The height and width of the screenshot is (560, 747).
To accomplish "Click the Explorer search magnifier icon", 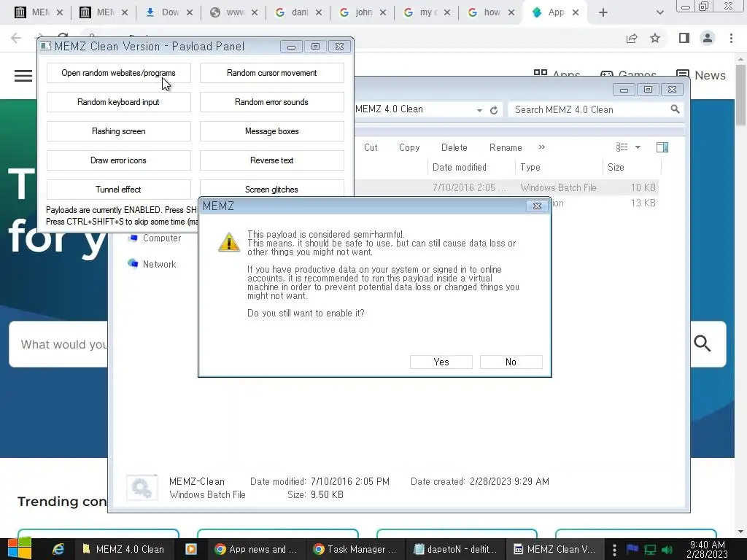I will click(675, 109).
